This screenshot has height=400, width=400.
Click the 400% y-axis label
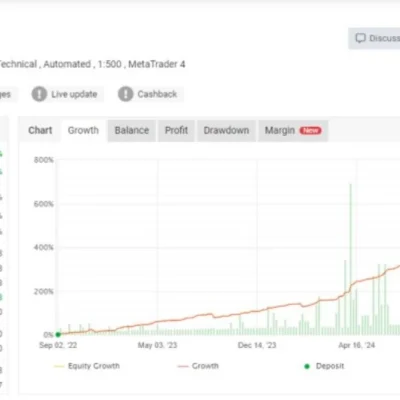[44, 247]
